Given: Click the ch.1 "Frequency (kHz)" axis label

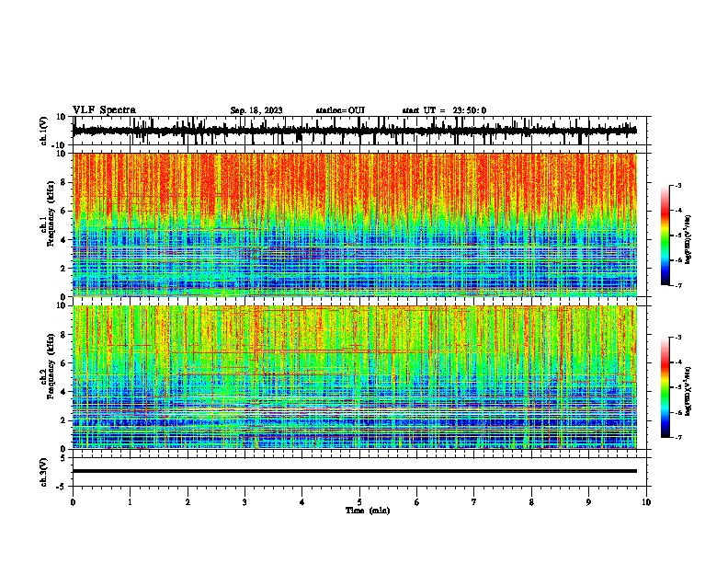Looking at the screenshot, I should [x=51, y=214].
